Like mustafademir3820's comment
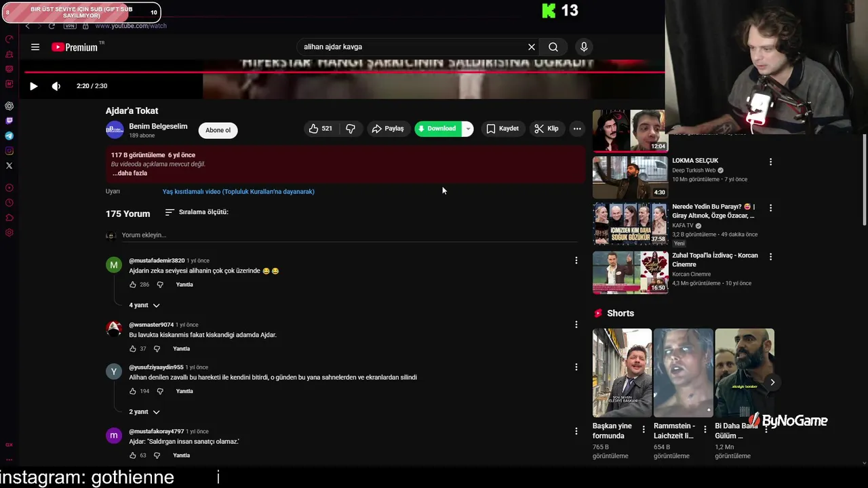 pos(133,285)
